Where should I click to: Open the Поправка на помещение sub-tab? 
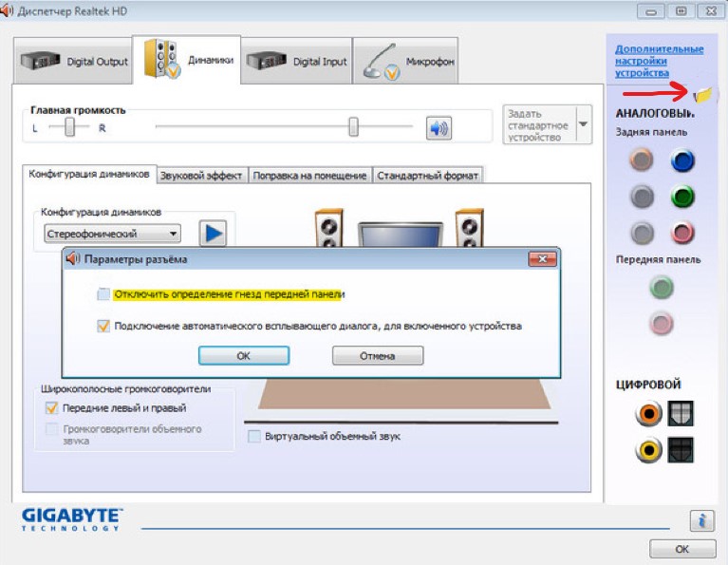pyautogui.click(x=309, y=176)
